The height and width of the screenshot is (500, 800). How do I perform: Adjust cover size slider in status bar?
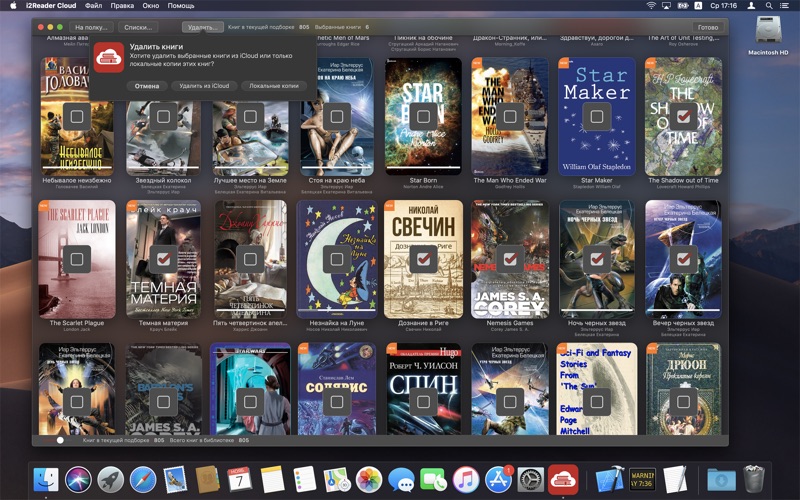tap(60, 440)
